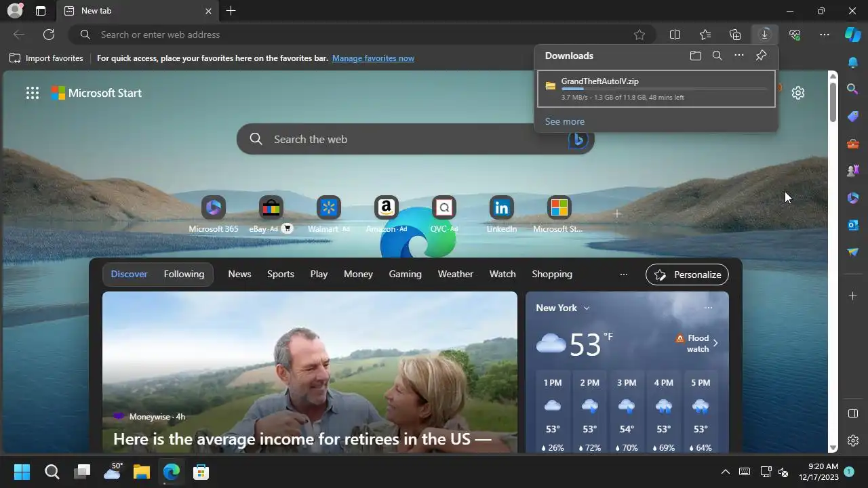Viewport: 868px width, 488px height.
Task: Click the address bar
Action: [x=363, y=35]
